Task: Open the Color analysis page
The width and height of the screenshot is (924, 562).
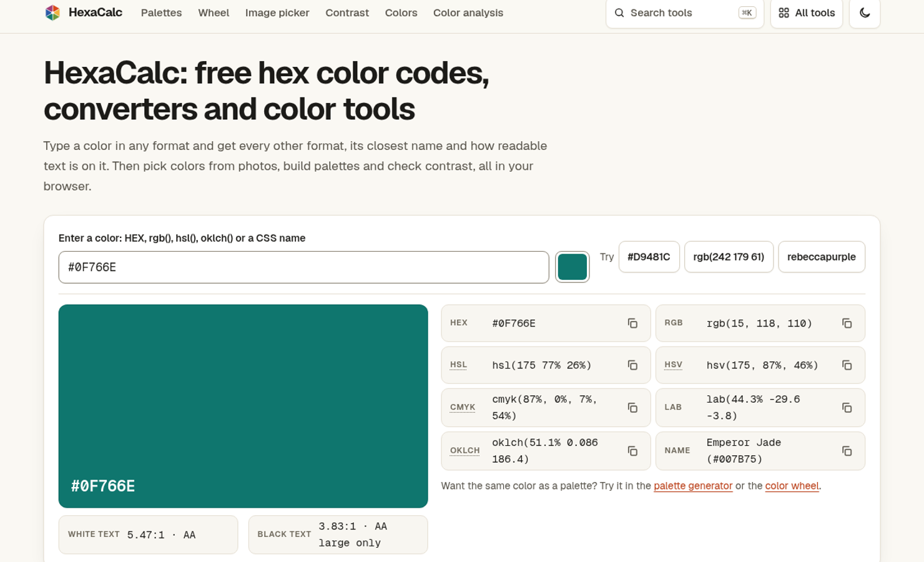Action: click(468, 13)
